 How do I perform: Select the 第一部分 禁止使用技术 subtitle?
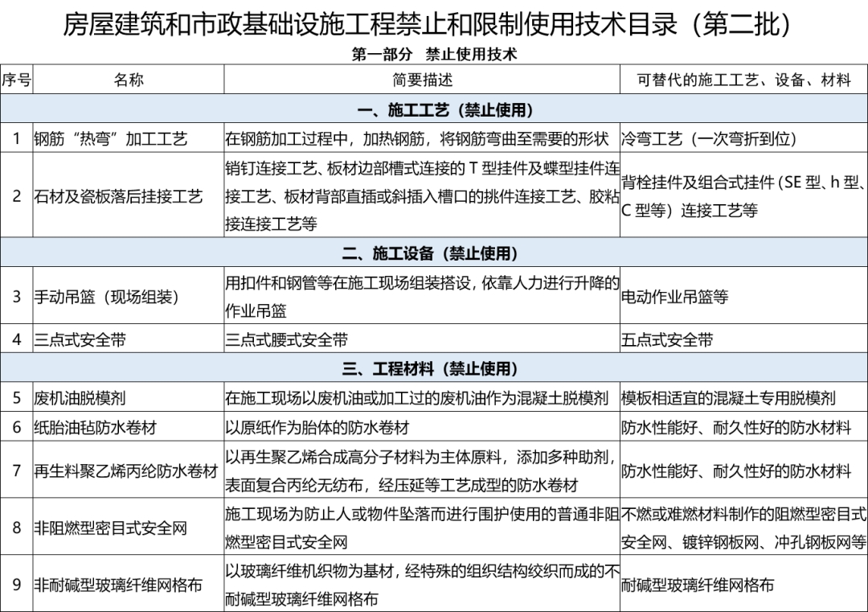click(x=434, y=55)
